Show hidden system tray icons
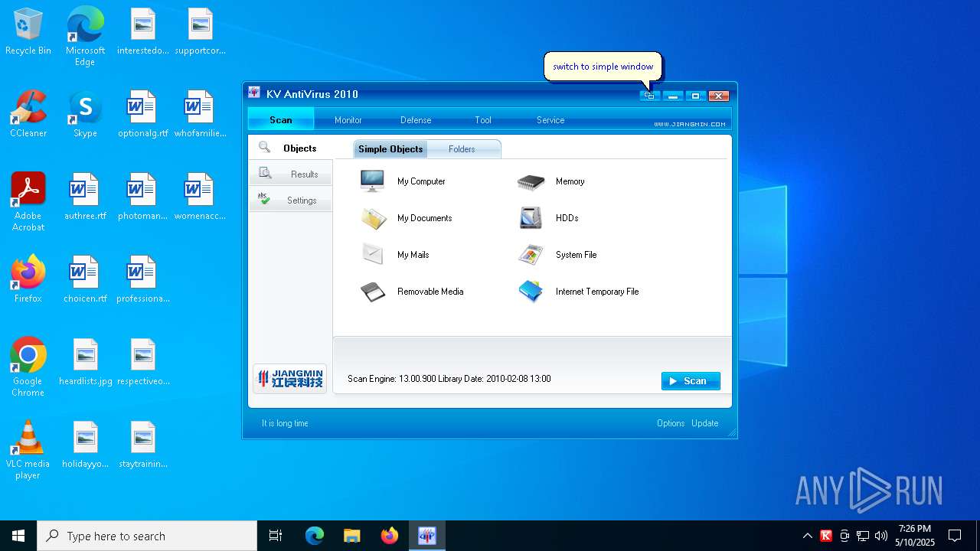Viewport: 980px width, 551px height. click(807, 536)
